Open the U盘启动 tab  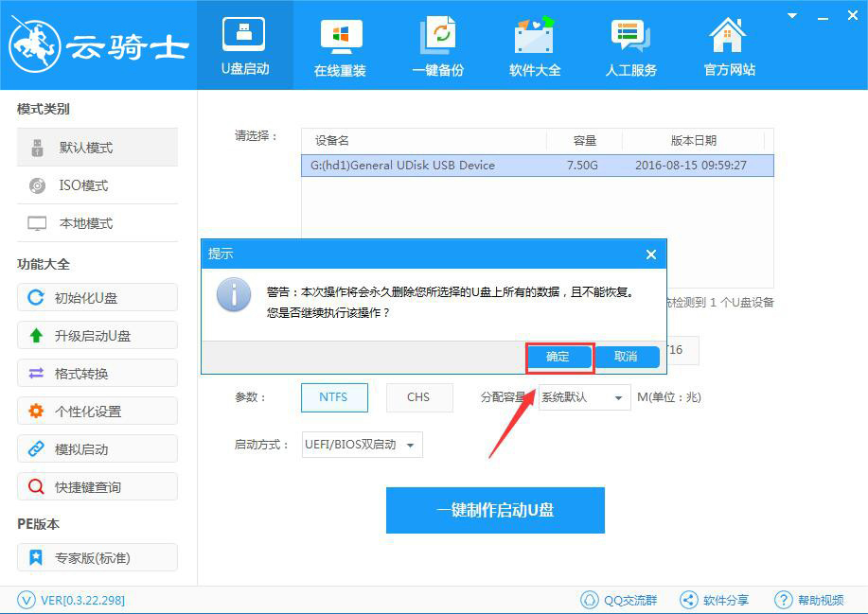244,45
